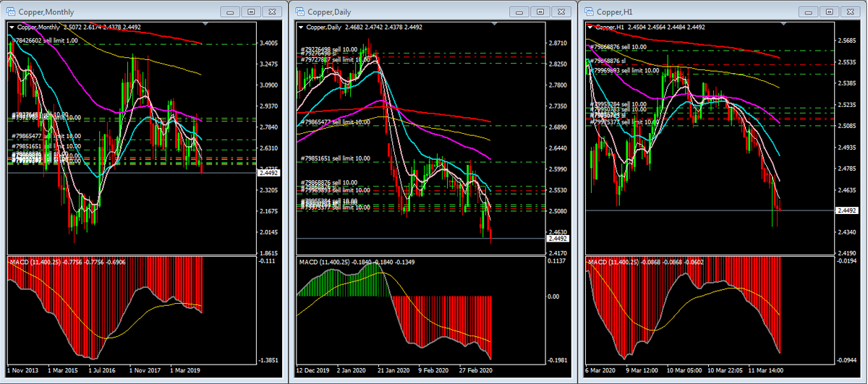Image resolution: width=868 pixels, height=384 pixels.
Task: Select order #79865477 sell limit 10.00 on Daily
Action: tap(335, 122)
